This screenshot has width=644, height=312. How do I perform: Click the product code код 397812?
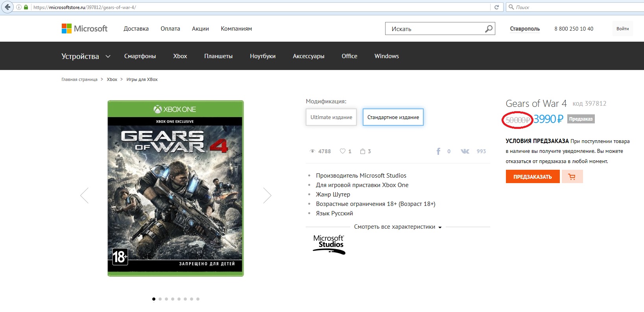point(589,103)
